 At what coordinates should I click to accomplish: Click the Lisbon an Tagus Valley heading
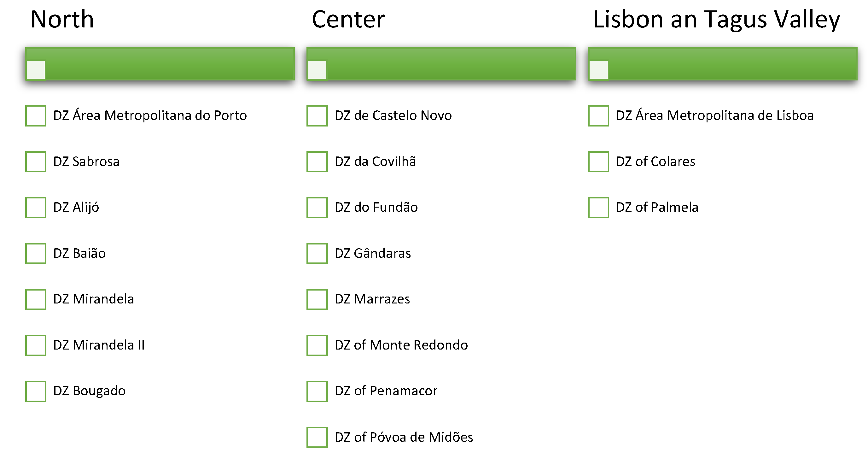tap(716, 20)
